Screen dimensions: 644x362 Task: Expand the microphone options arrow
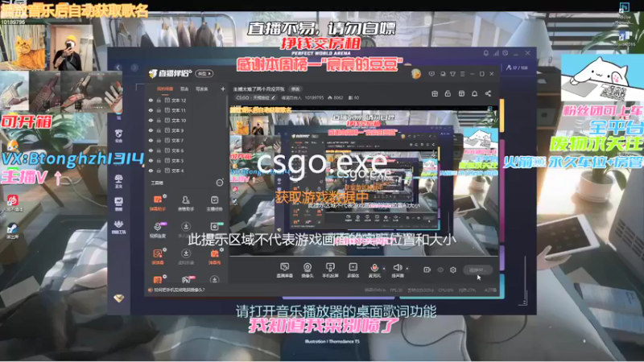click(x=385, y=269)
